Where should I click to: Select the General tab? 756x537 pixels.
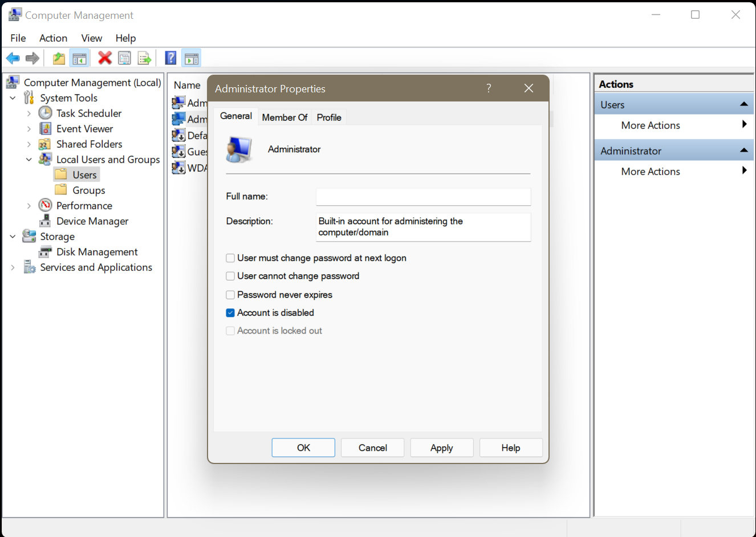[x=236, y=116]
